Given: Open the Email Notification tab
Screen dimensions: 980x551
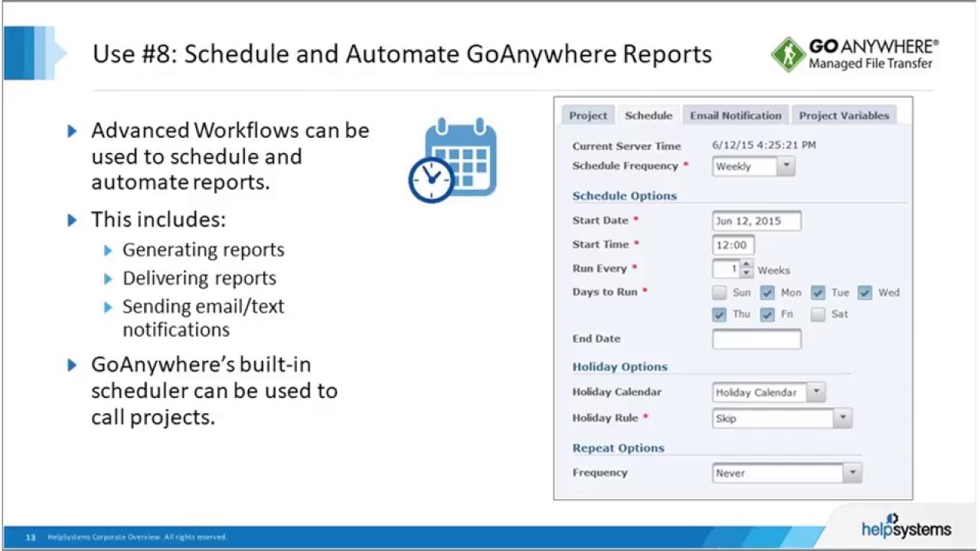Looking at the screenshot, I should (736, 116).
